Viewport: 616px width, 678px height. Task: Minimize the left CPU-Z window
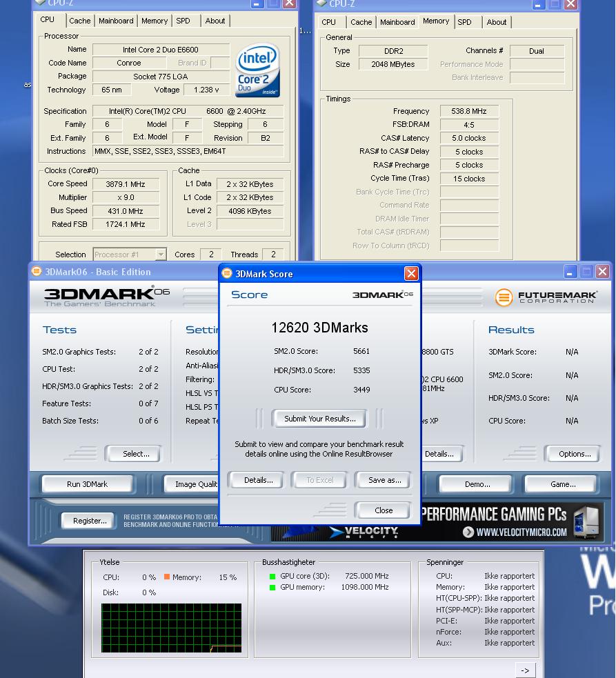pyautogui.click(x=257, y=3)
